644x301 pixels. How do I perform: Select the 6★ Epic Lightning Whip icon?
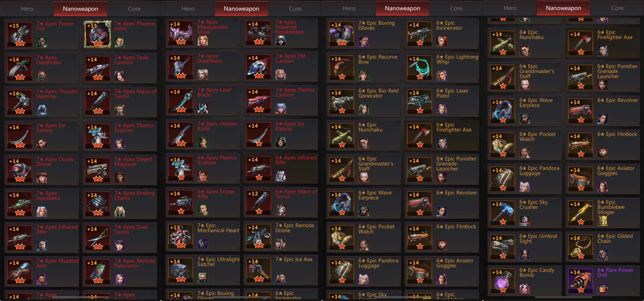point(420,68)
